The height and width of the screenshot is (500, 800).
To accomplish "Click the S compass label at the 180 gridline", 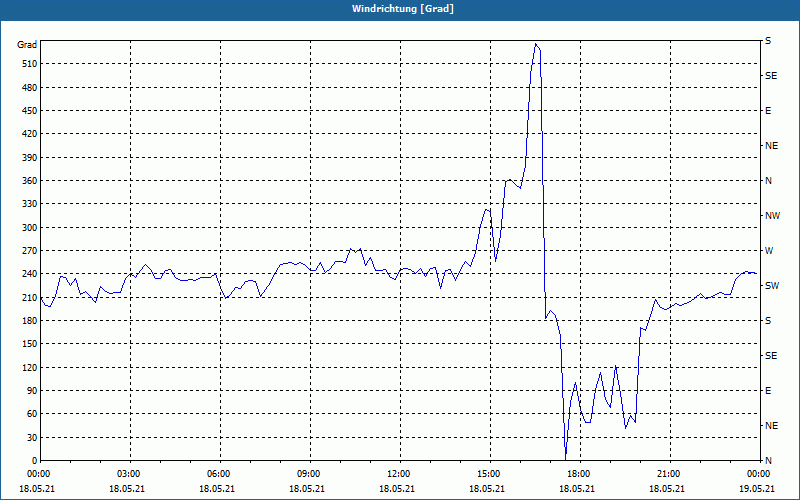I will tap(768, 320).
